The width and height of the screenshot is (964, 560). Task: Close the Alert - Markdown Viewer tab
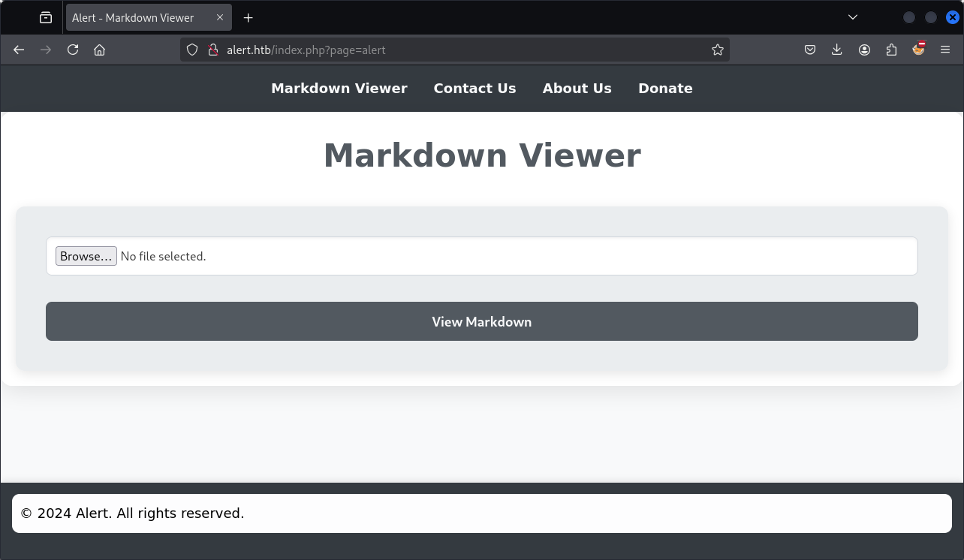220,17
